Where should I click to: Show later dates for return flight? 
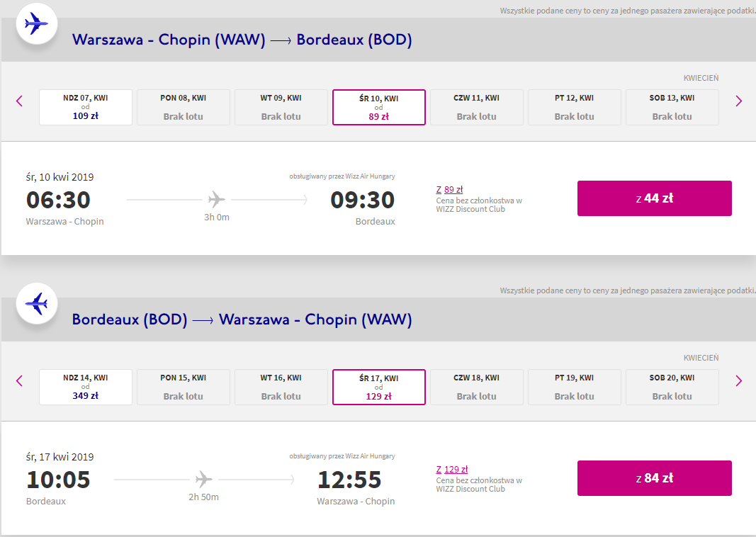point(738,380)
